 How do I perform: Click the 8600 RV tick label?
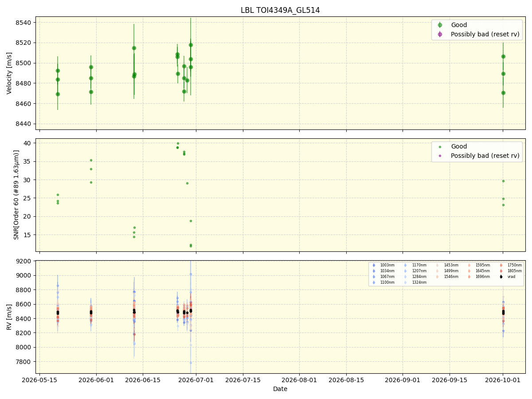[x=24, y=304]
